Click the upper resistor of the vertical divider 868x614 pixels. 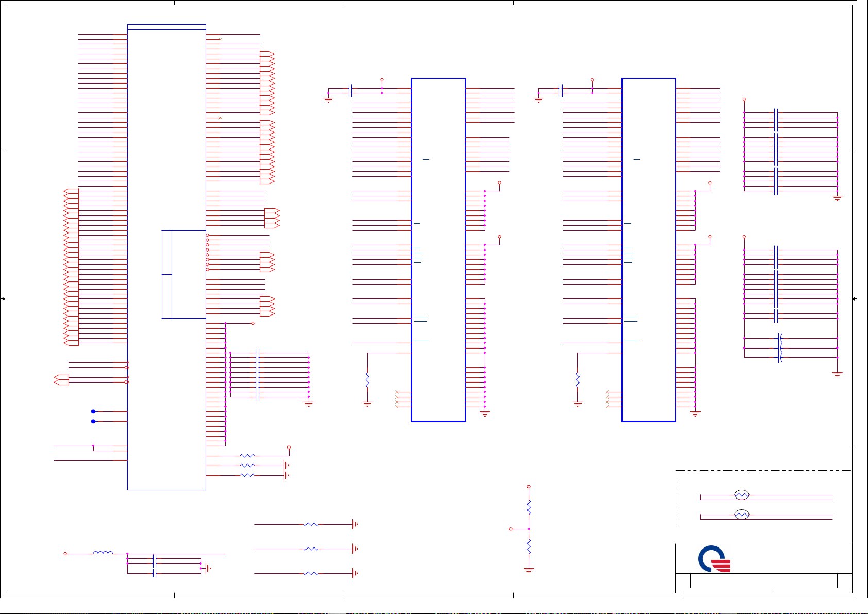(529, 507)
